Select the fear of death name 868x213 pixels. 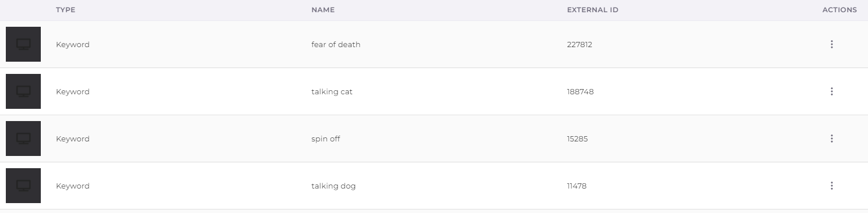pyautogui.click(x=336, y=44)
